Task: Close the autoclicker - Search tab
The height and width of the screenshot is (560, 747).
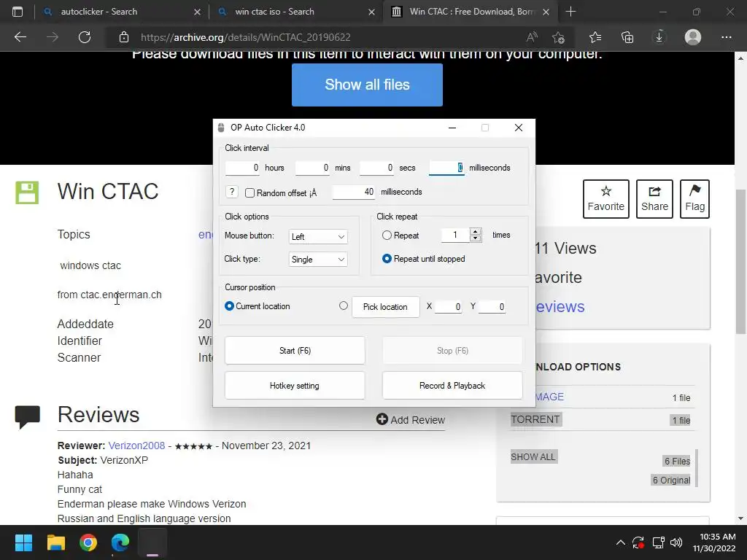Action: click(197, 12)
